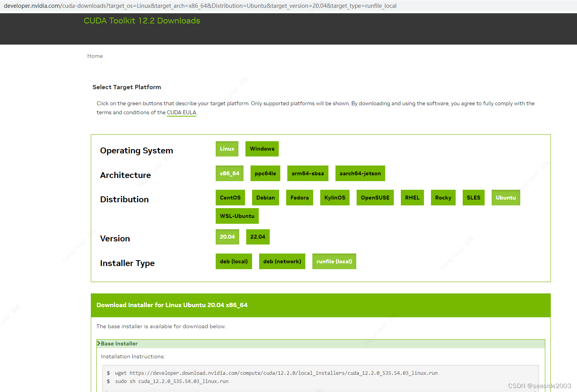Click the 'Operating System' row label
This screenshot has width=577, height=392.
(x=137, y=151)
